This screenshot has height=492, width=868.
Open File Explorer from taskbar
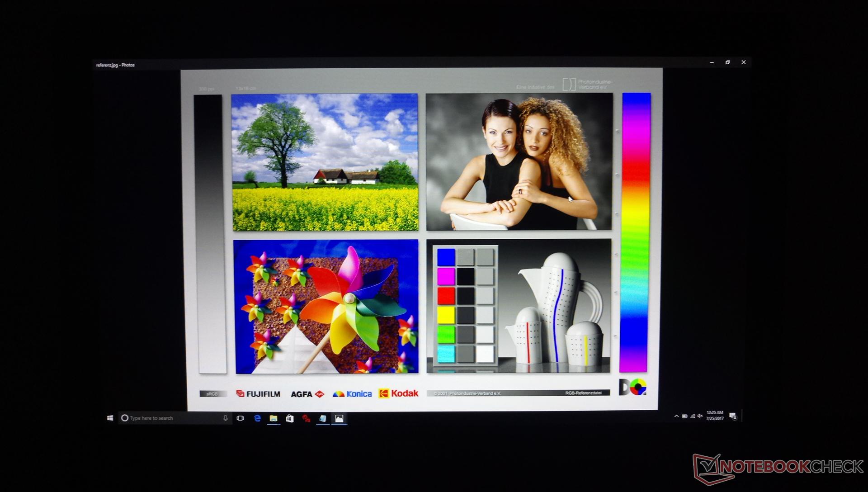274,418
